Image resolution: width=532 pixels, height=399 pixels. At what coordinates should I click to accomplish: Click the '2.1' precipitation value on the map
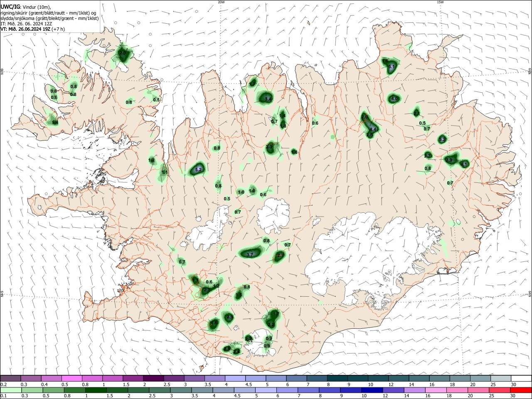pos(416,113)
